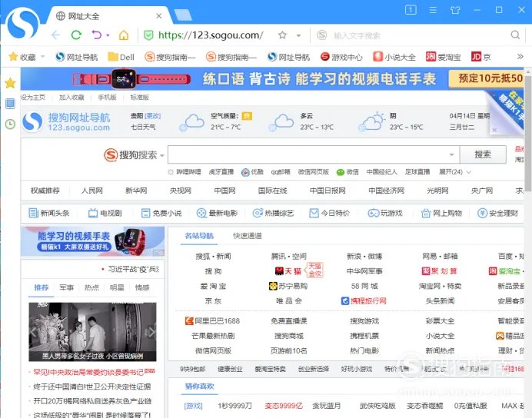The height and width of the screenshot is (418, 532).
Task: Click the 新闻头条 category icon
Action: coord(33,213)
